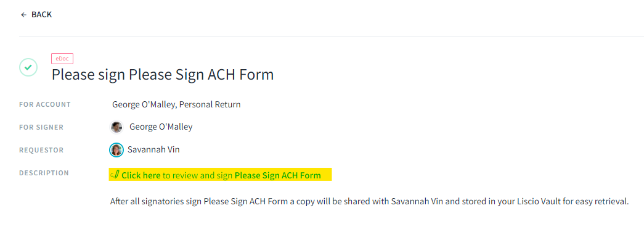Click the 'to review and sign' link text
Image resolution: width=644 pixels, height=229 pixels.
coord(198,175)
